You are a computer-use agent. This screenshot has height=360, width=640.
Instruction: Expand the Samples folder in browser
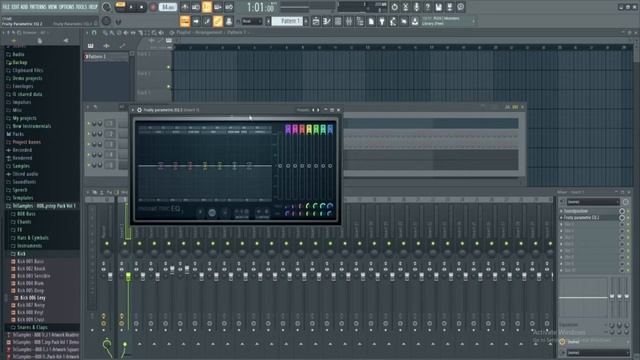tap(21, 166)
